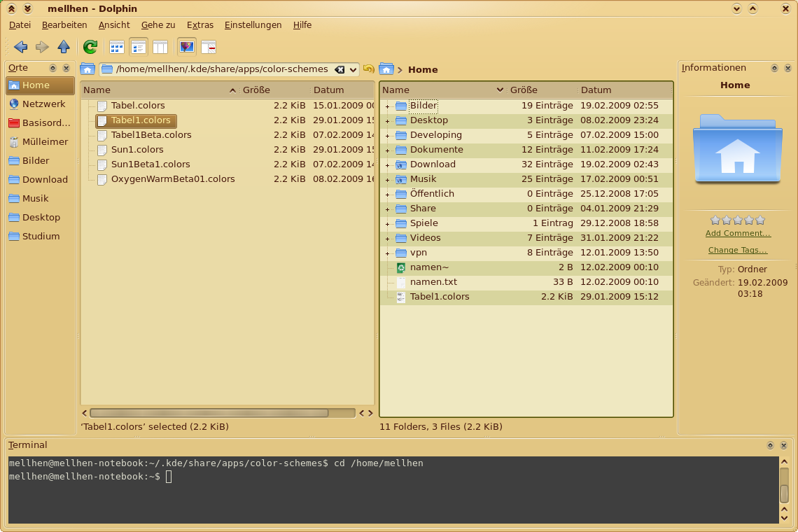Switch to columns view mode
The height and width of the screenshot is (532, 798).
click(160, 48)
